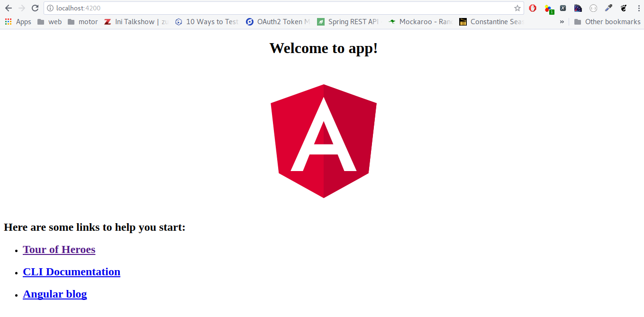Open the red stop-hand ad blocker extension

pyautogui.click(x=533, y=8)
